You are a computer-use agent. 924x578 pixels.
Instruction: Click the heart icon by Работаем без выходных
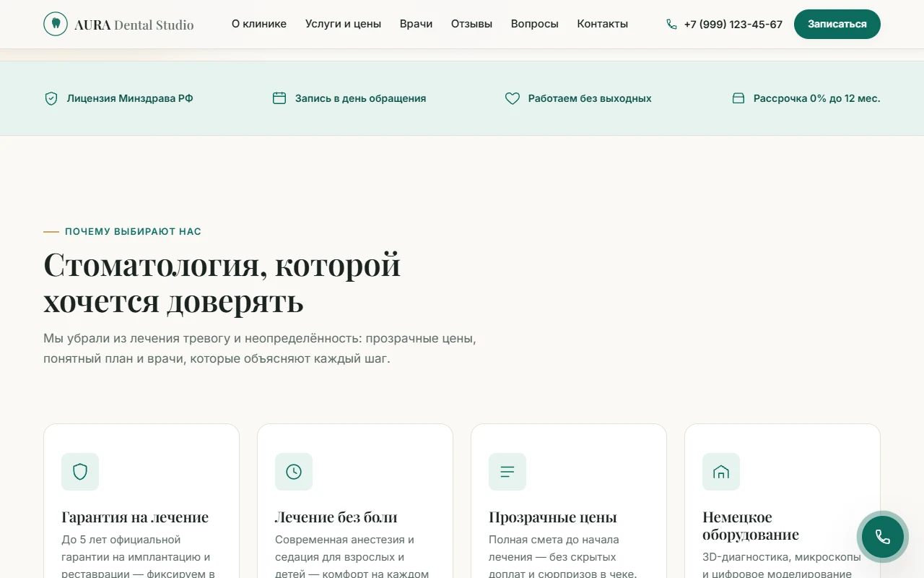point(513,98)
